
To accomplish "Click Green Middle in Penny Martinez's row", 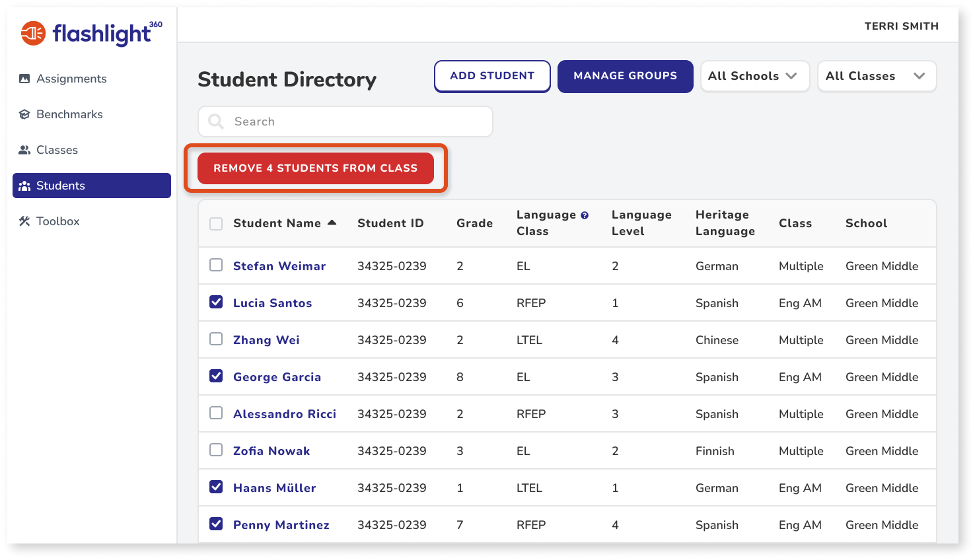I will (x=882, y=525).
